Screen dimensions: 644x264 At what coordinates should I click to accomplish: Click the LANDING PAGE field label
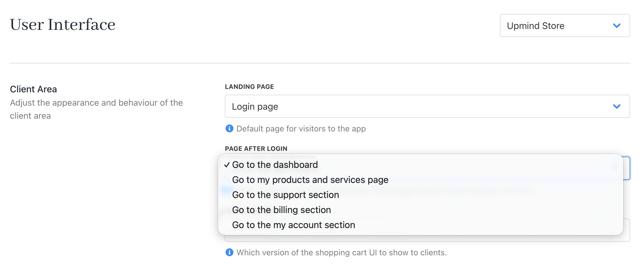249,87
